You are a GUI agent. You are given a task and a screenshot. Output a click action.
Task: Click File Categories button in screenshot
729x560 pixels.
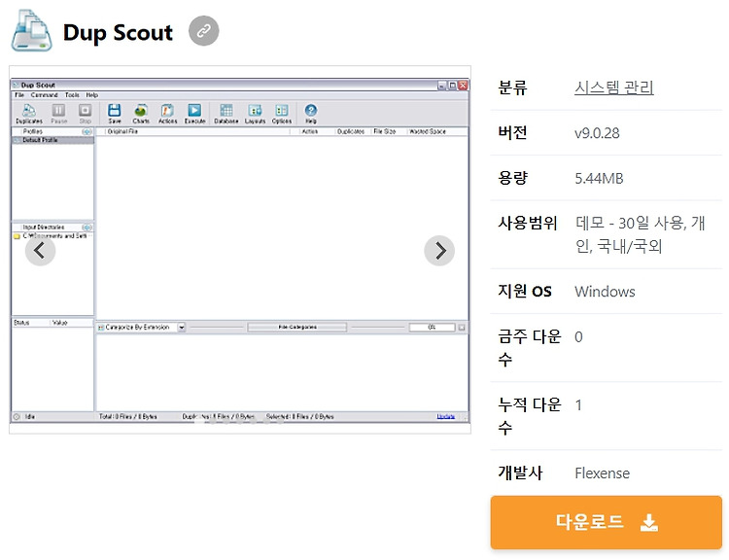point(297,328)
